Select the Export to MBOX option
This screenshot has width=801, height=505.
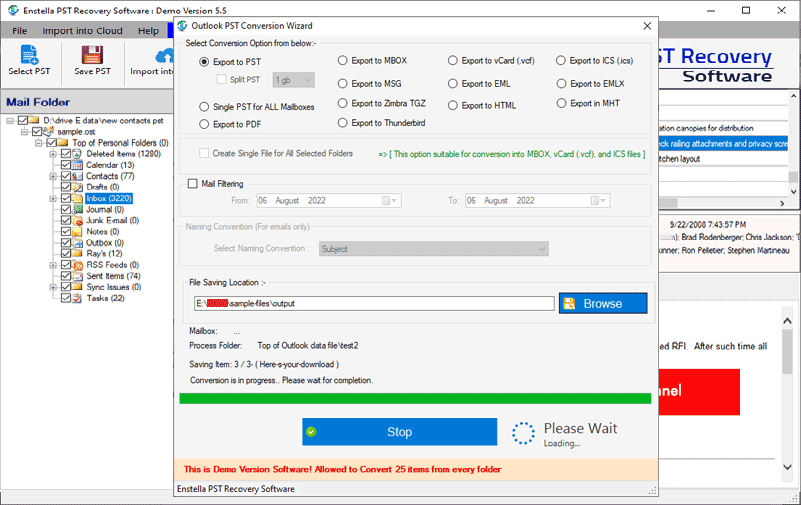tap(342, 60)
